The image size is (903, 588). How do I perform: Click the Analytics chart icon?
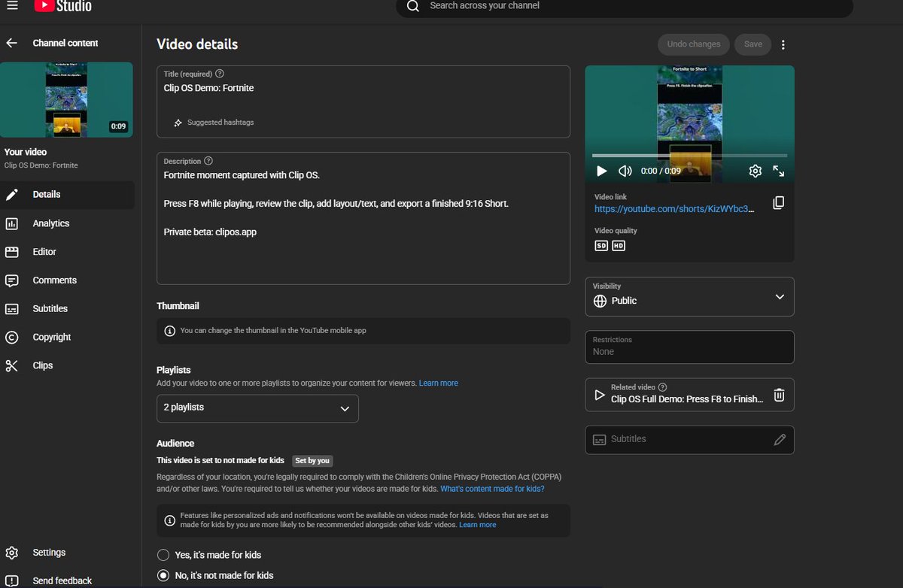point(12,223)
